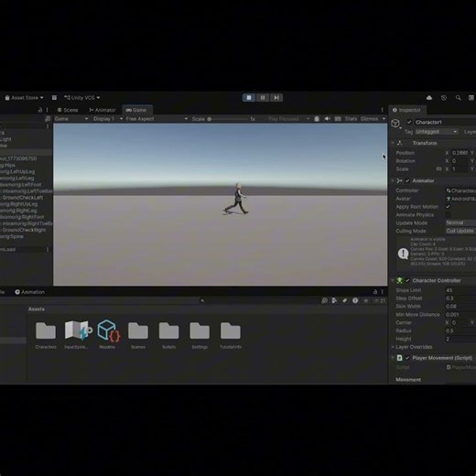476x476 pixels.
Task: Open the Game view mode dropdown
Action: tap(71, 119)
